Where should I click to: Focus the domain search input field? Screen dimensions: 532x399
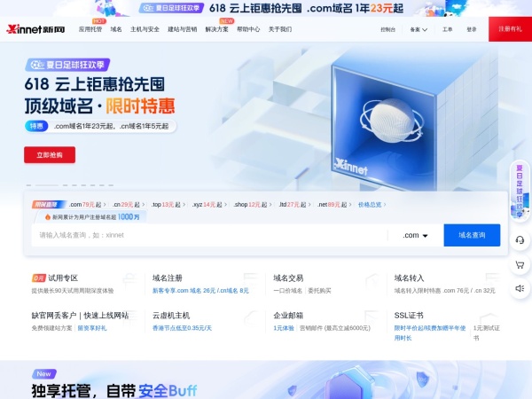(x=209, y=235)
